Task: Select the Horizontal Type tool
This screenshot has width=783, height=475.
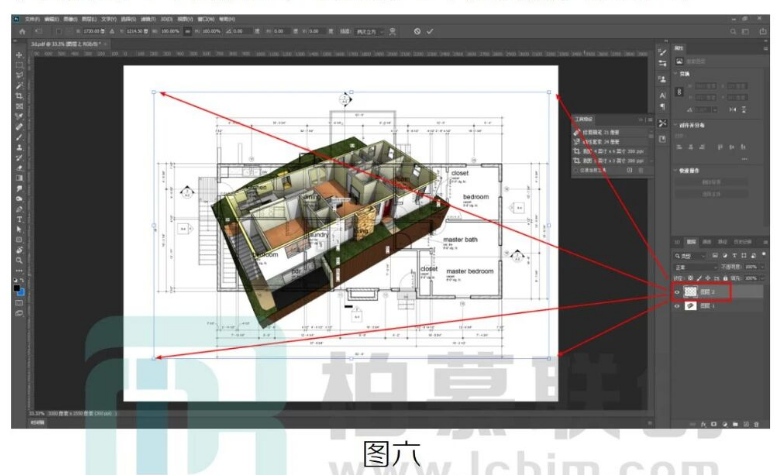Action: coord(19,219)
